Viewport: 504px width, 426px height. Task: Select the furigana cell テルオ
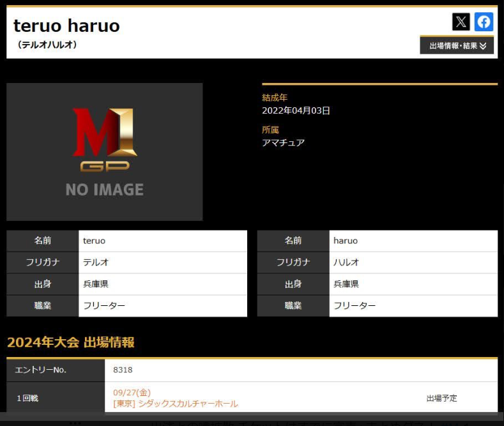tap(163, 262)
